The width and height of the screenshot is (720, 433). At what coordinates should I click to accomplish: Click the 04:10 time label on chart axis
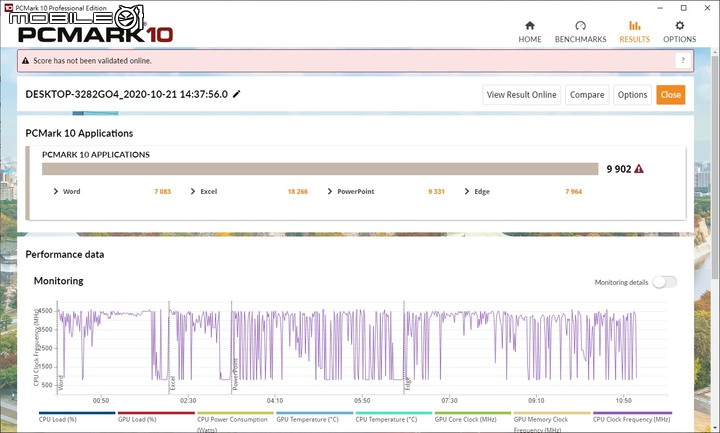tap(275, 400)
